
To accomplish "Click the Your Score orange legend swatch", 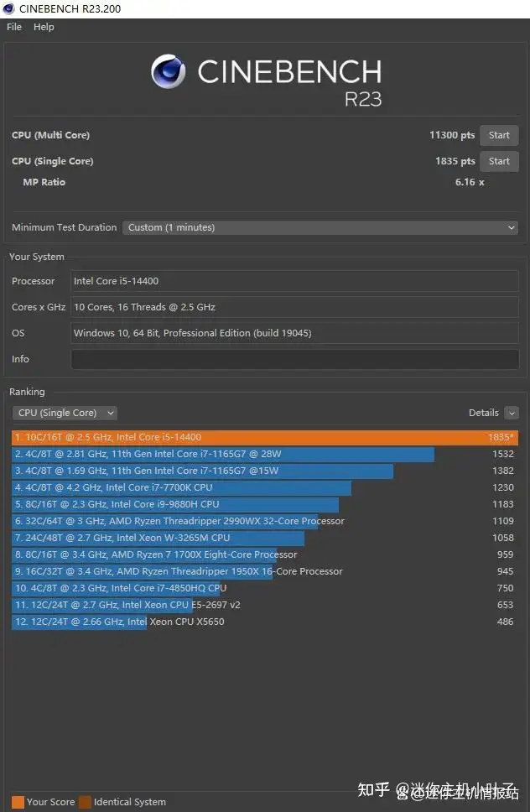I will [18, 802].
